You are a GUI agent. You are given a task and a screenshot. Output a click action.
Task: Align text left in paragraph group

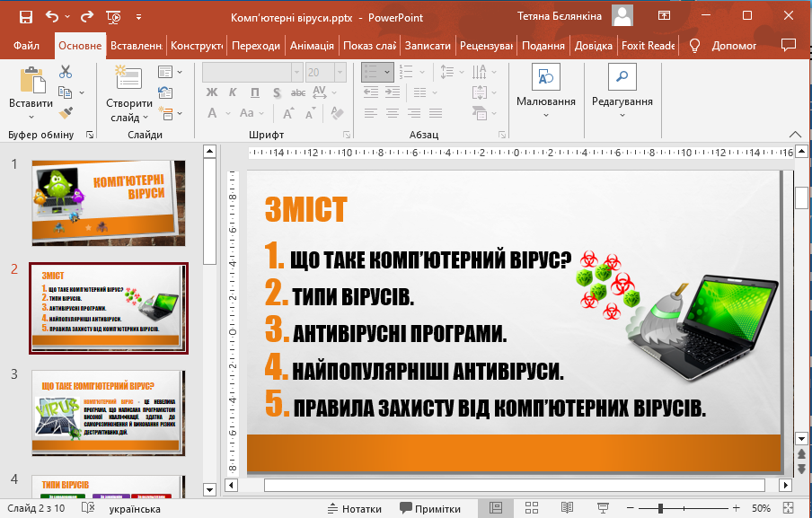(370, 113)
